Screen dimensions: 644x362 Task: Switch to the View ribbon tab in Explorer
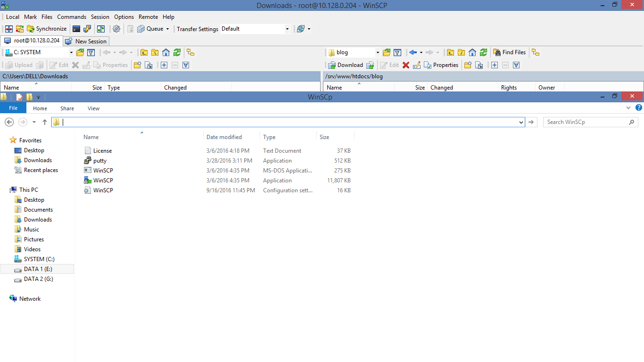point(93,108)
